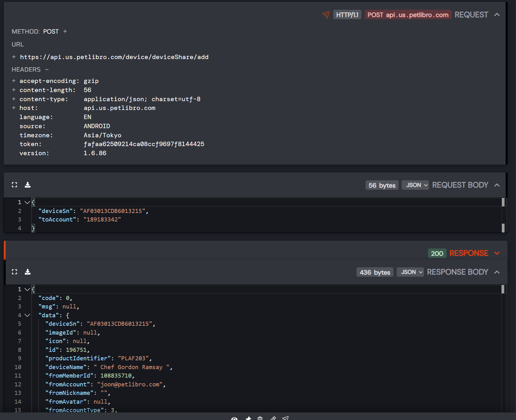Select the POST api.us.petlibro.com pill

click(408, 14)
